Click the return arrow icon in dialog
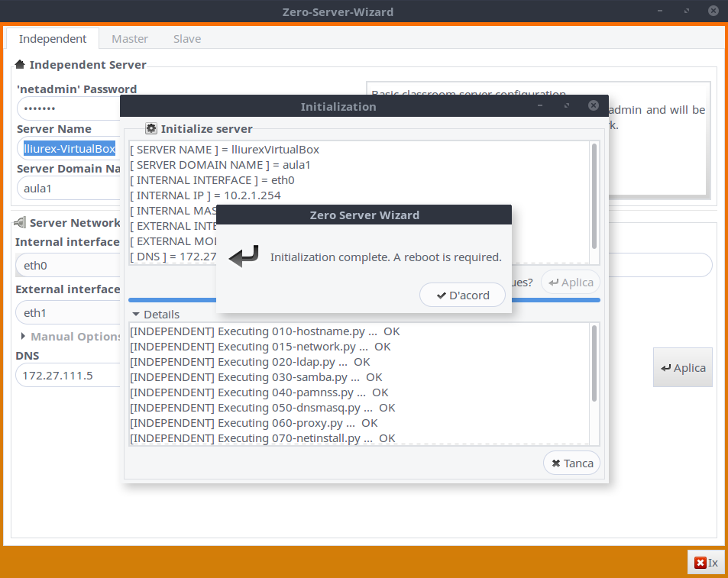Image resolution: width=728 pixels, height=578 pixels. point(244,257)
